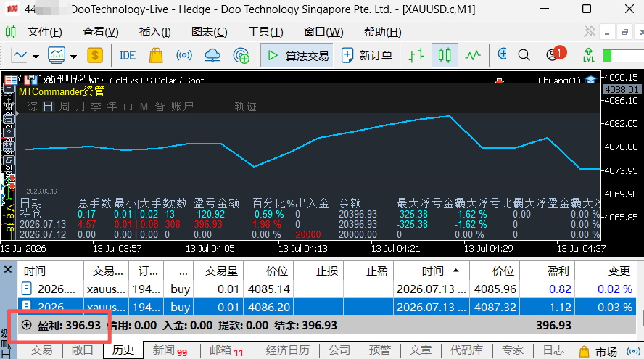Sort by the 交易量 volume column header
The height and width of the screenshot is (359, 644).
(218, 271)
